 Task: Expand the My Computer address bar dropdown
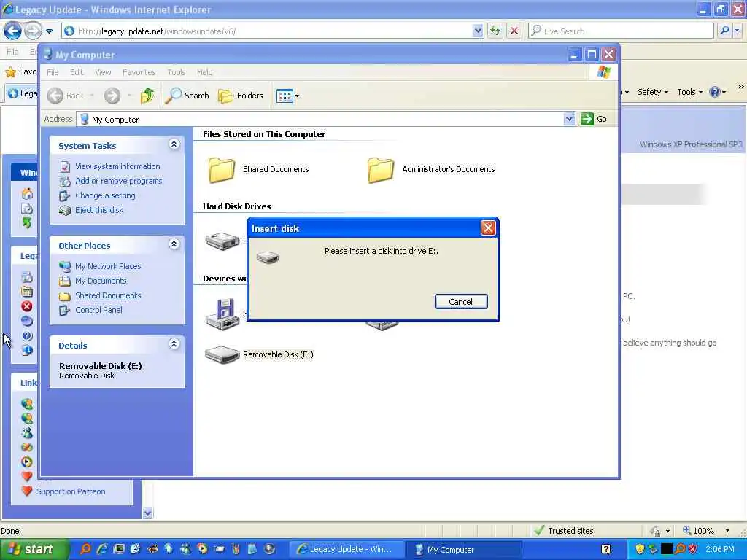(569, 119)
